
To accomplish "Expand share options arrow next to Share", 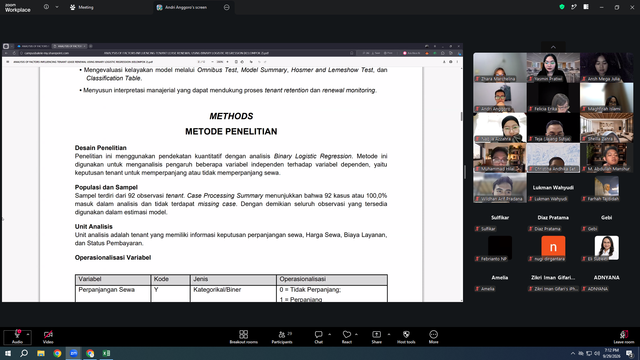I will [389, 334].
